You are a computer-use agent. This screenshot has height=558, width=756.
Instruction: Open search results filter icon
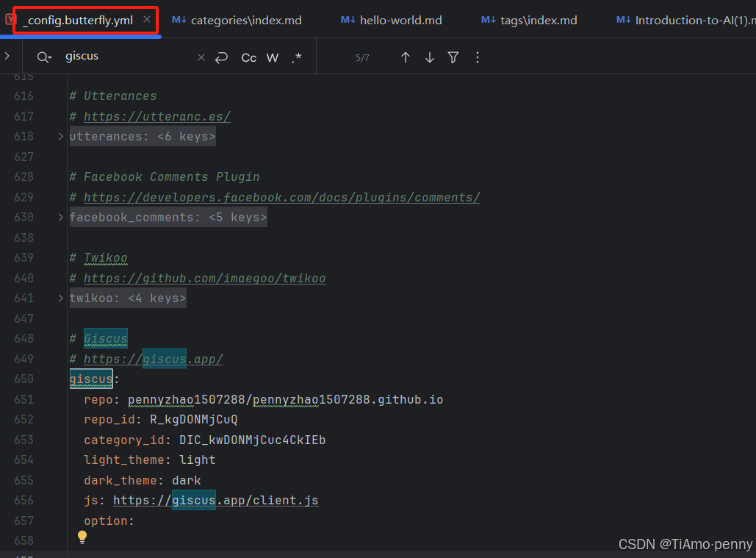tap(453, 57)
